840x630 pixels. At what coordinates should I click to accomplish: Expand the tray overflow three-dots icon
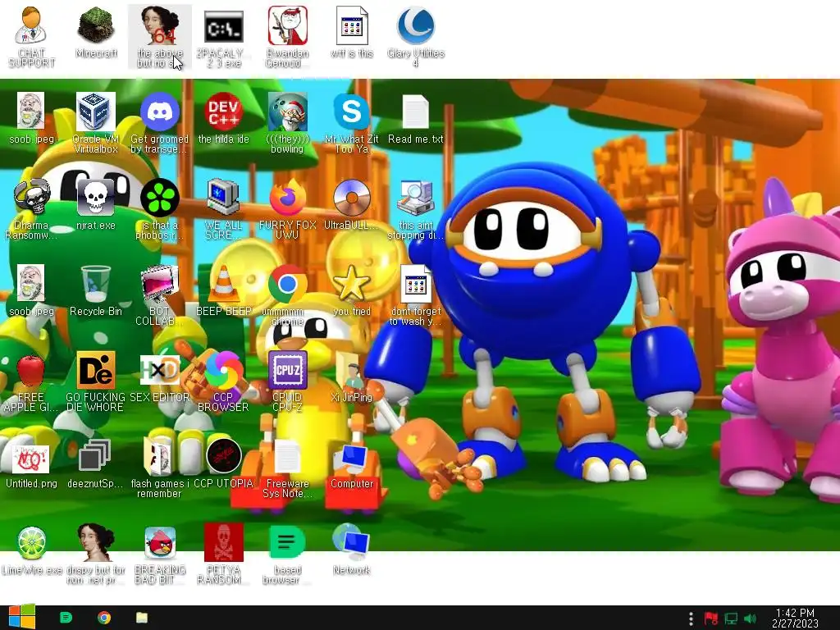coord(691,619)
